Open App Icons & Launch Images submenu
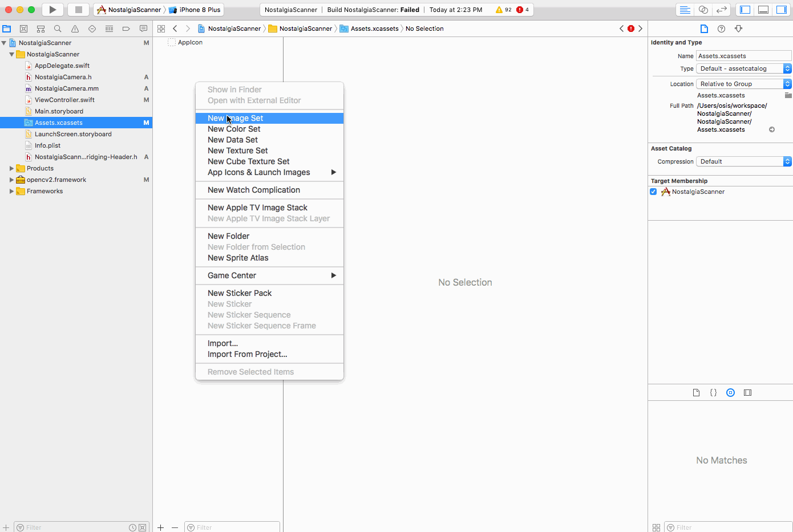This screenshot has width=793, height=532. (269, 172)
